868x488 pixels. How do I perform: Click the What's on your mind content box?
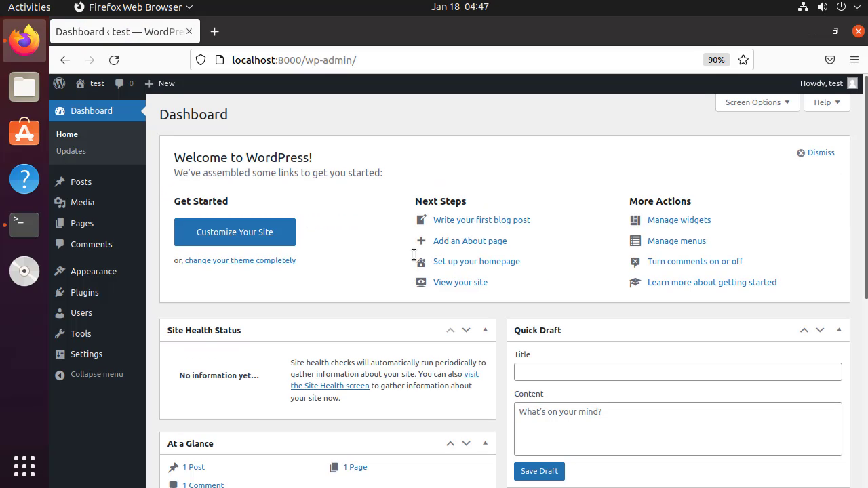(678, 429)
